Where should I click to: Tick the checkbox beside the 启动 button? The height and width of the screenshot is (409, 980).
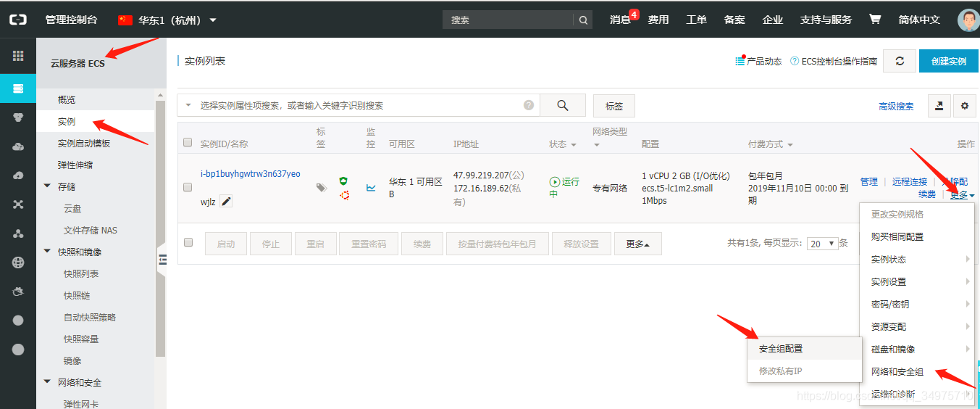188,242
